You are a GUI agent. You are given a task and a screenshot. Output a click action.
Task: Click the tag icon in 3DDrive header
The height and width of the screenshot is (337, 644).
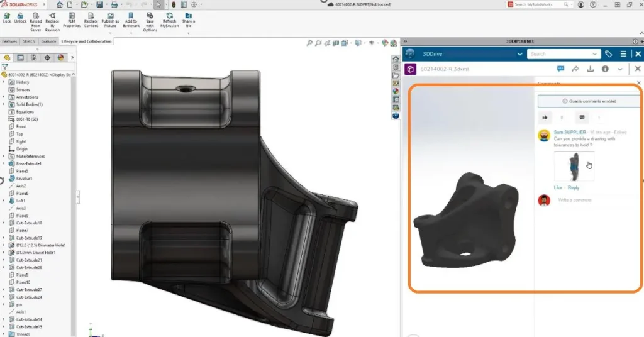click(x=608, y=54)
